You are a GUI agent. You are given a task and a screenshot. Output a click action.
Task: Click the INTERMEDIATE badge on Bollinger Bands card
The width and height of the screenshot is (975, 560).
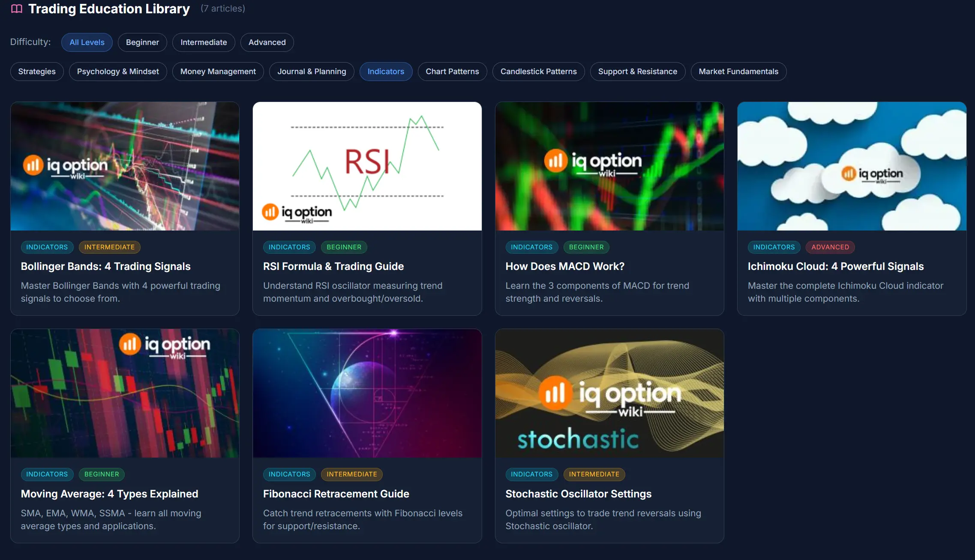(109, 247)
